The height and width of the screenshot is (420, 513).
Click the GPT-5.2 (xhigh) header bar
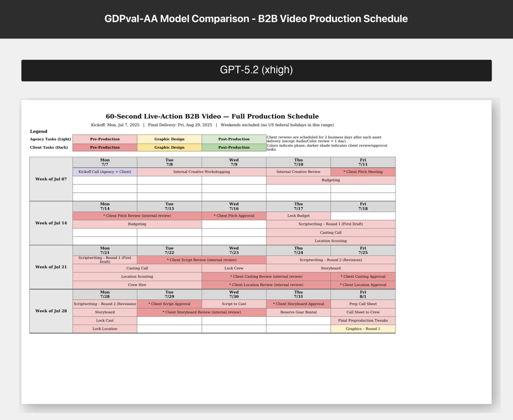[x=256, y=70]
